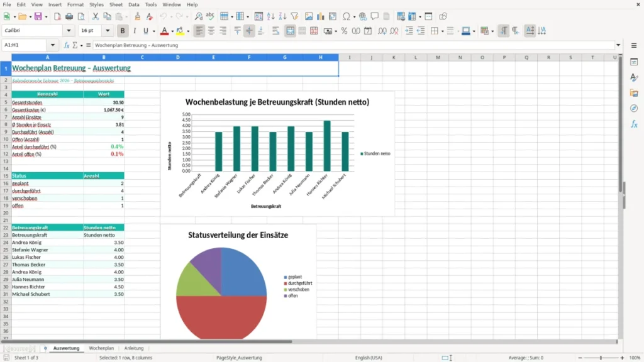Toggle Merge and Center Cells
The image size is (644, 362).
(290, 31)
